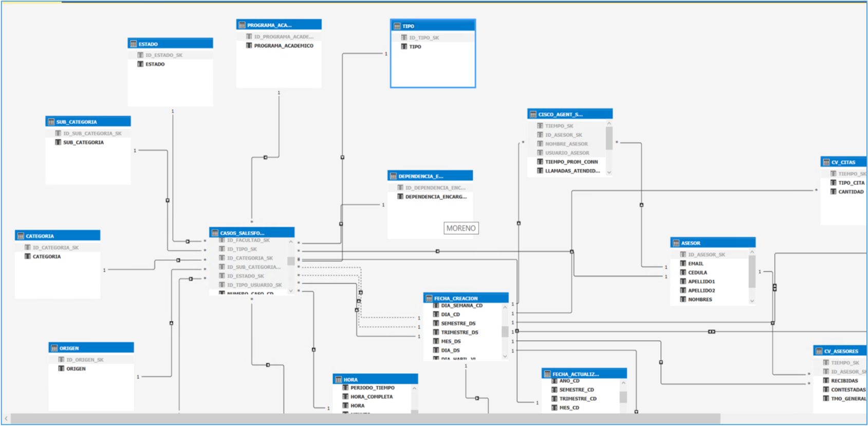Click the field icon next to TIPO_CITA
The width and height of the screenshot is (868, 426).
[x=833, y=183]
